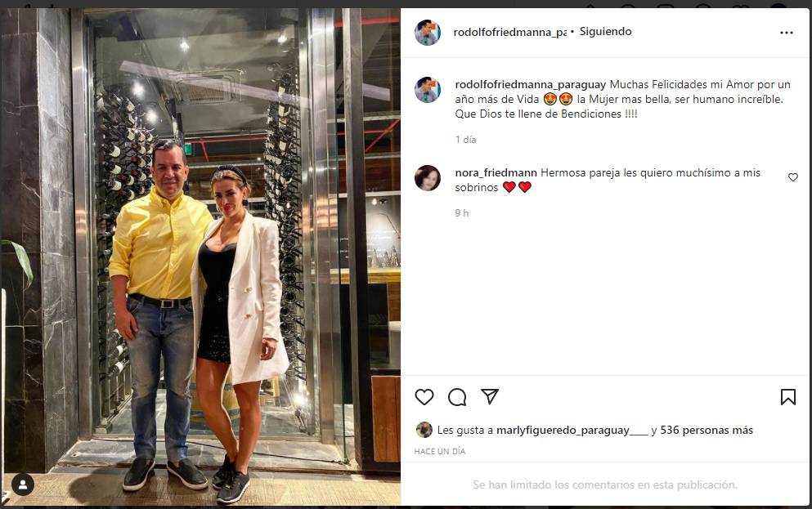Screen dimensions: 812x509
Task: Open rodolfofriedmanna_paraguay username in caption
Action: [x=530, y=84]
